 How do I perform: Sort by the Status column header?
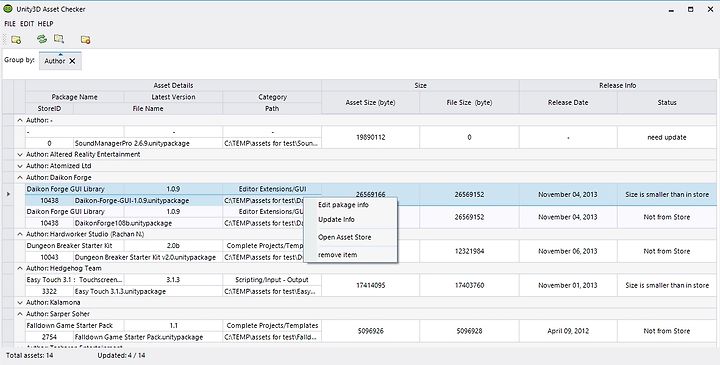pyautogui.click(x=667, y=102)
